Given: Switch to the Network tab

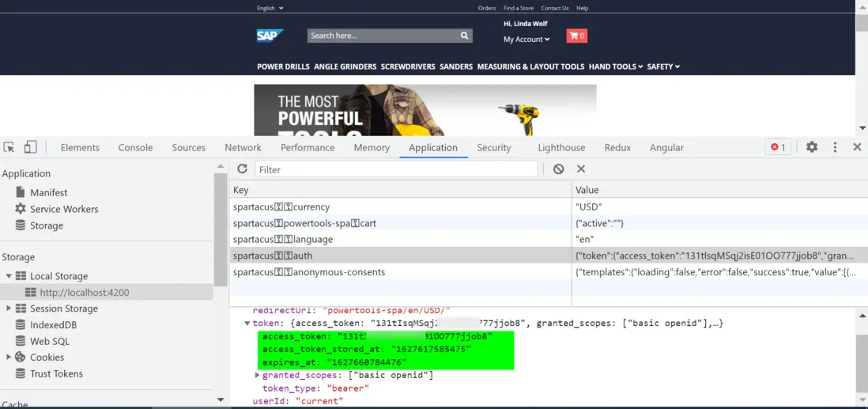Looking at the screenshot, I should [x=243, y=147].
